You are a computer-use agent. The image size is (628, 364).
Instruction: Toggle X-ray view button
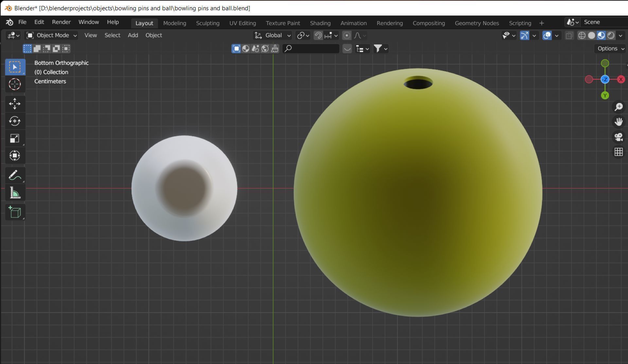[x=569, y=35]
